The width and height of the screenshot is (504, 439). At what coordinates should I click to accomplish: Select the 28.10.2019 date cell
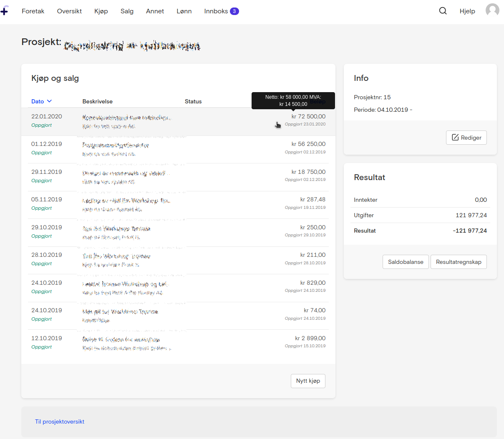47,255
